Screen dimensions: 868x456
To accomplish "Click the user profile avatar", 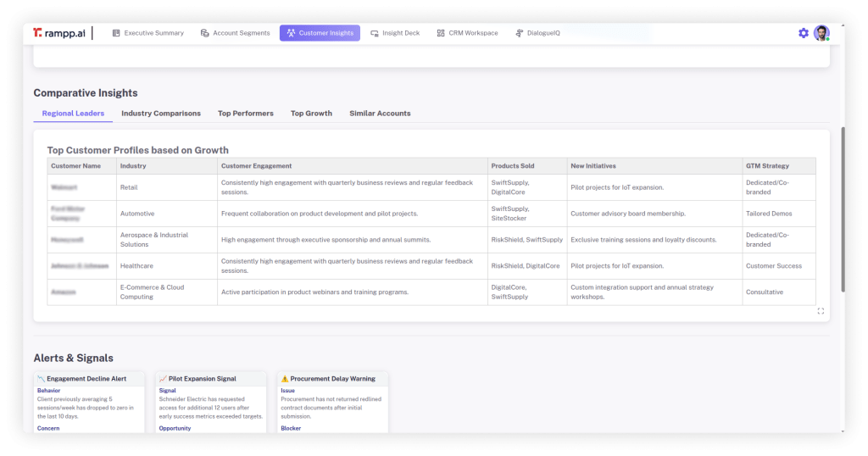I will (821, 33).
